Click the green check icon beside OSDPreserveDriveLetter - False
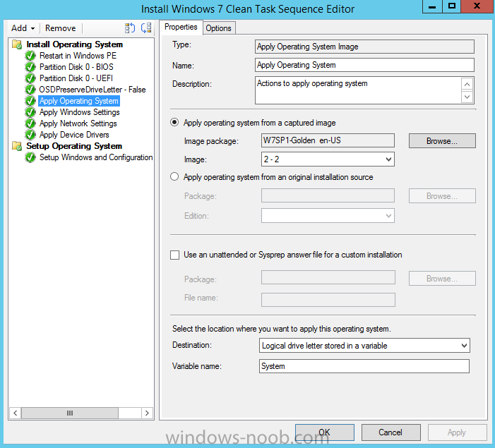Viewport: 495px width, 448px height. pyautogui.click(x=30, y=90)
